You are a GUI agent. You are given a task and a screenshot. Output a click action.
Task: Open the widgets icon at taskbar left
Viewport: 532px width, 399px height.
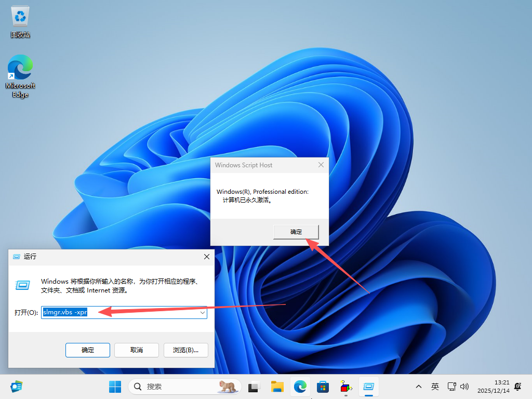coord(17,387)
